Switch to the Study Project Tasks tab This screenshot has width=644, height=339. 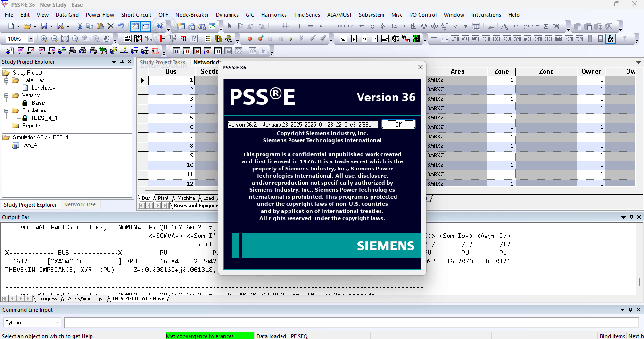click(163, 62)
